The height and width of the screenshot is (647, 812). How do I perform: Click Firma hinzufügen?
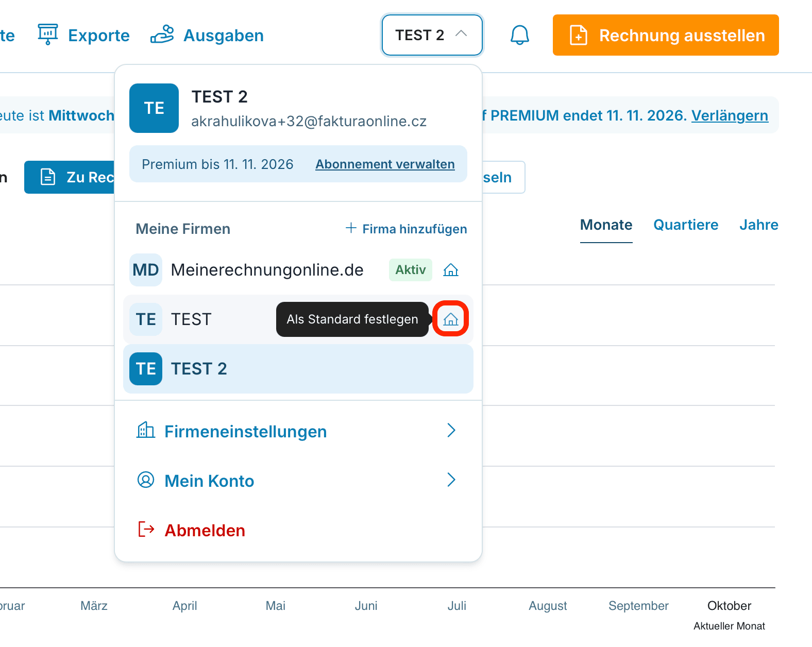coord(406,229)
